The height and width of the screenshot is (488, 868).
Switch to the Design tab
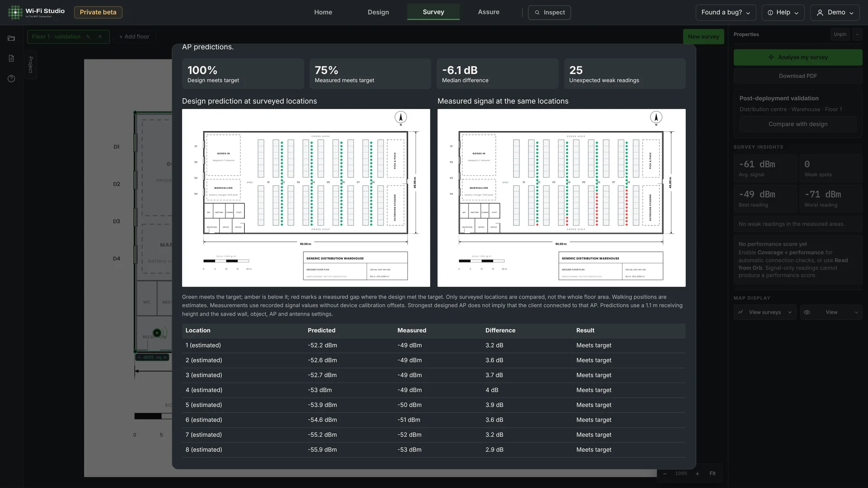coord(378,12)
